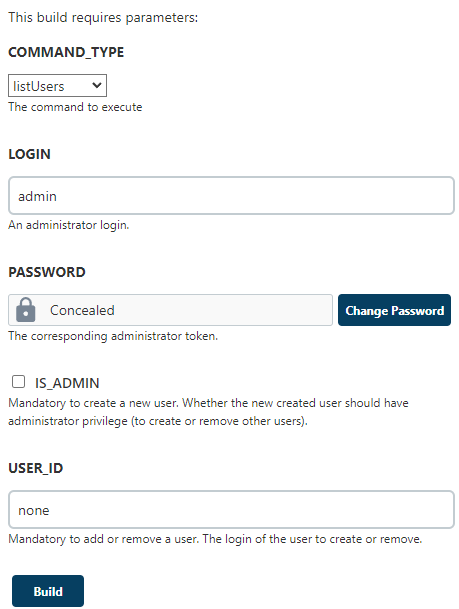The width and height of the screenshot is (459, 609).
Task: Open the COMMAND_TYPE listUsers dropdown
Action: (x=57, y=85)
